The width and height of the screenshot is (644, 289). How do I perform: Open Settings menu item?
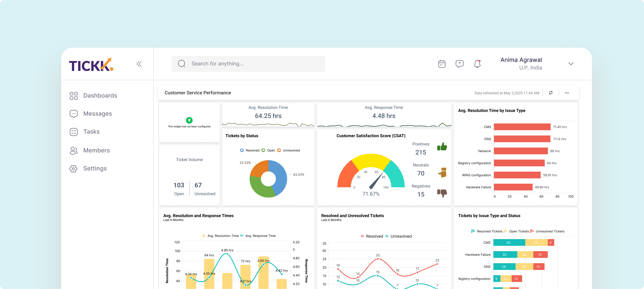point(88,169)
